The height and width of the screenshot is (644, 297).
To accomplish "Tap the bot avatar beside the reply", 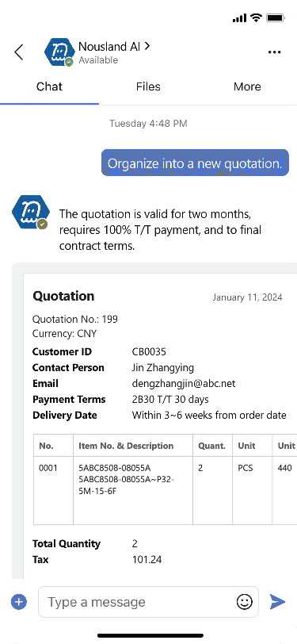I will 30,213.
